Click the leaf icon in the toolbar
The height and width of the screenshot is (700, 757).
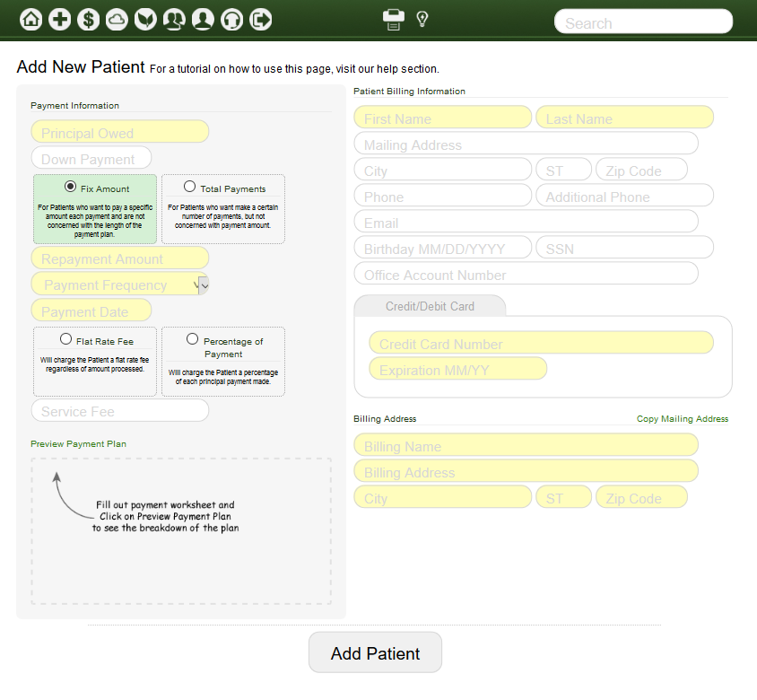point(146,20)
